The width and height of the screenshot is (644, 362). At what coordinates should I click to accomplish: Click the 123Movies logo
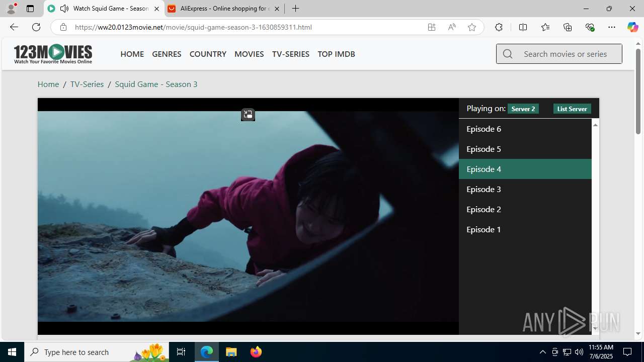[x=53, y=54]
